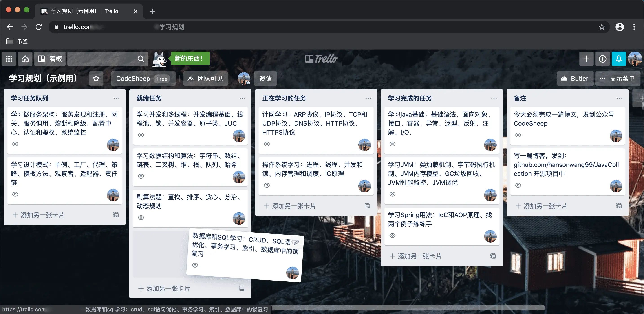644x314 pixels.
Task: Click the husky mascot icon
Action: point(159,59)
